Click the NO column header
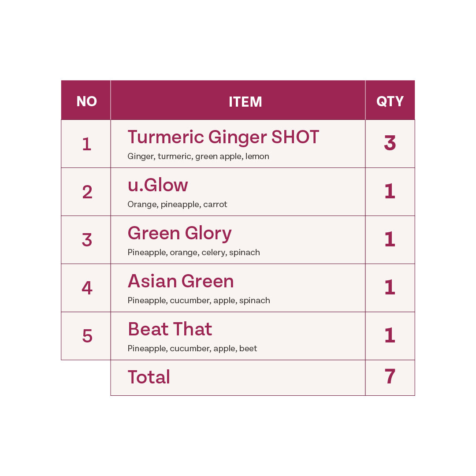Screen dimensions: 476x476 click(86, 101)
